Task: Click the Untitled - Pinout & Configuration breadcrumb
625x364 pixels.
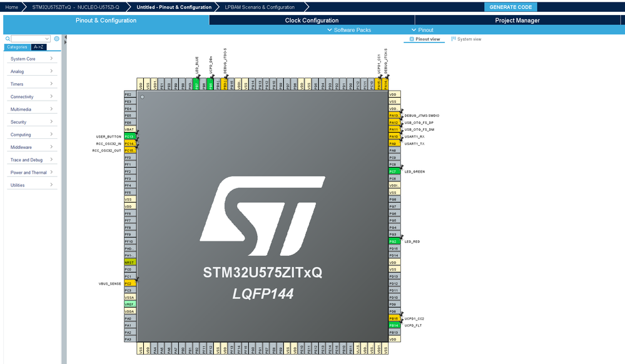Action: (174, 7)
